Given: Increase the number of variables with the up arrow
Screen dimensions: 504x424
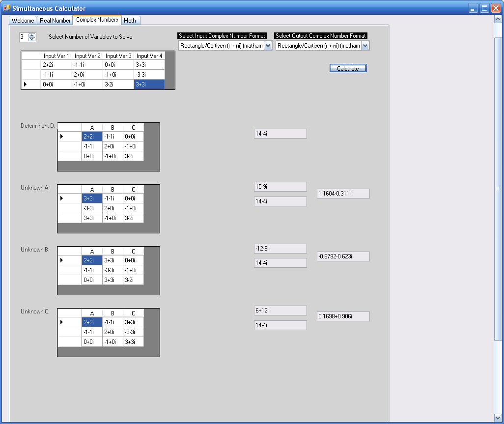Looking at the screenshot, I should [32, 35].
